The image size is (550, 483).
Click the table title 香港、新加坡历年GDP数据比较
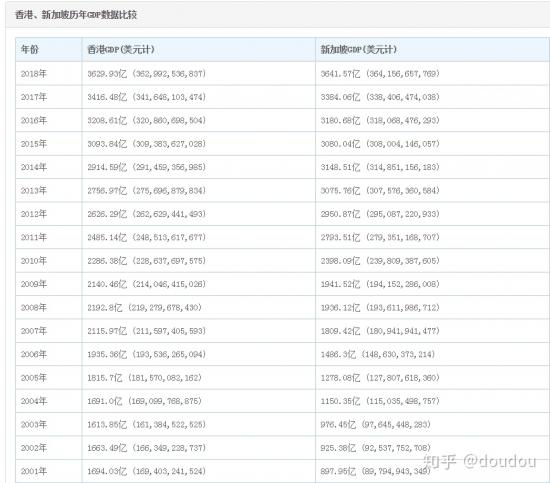click(76, 15)
